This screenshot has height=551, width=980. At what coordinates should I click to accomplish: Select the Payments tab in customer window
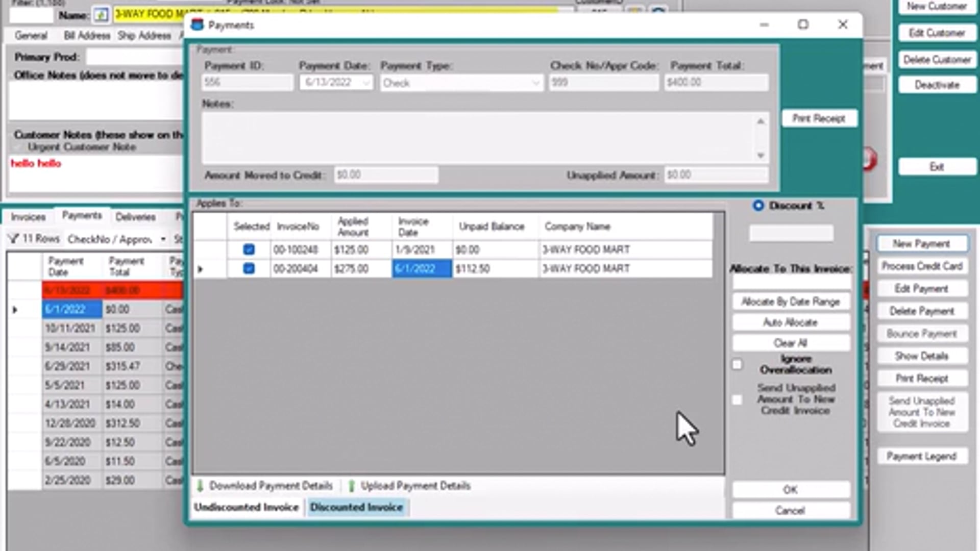pos(82,216)
